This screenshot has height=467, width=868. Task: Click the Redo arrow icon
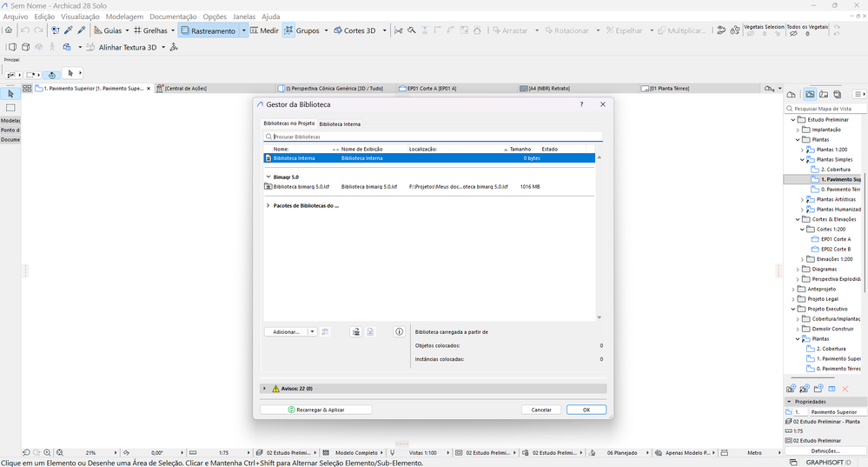coord(38,30)
